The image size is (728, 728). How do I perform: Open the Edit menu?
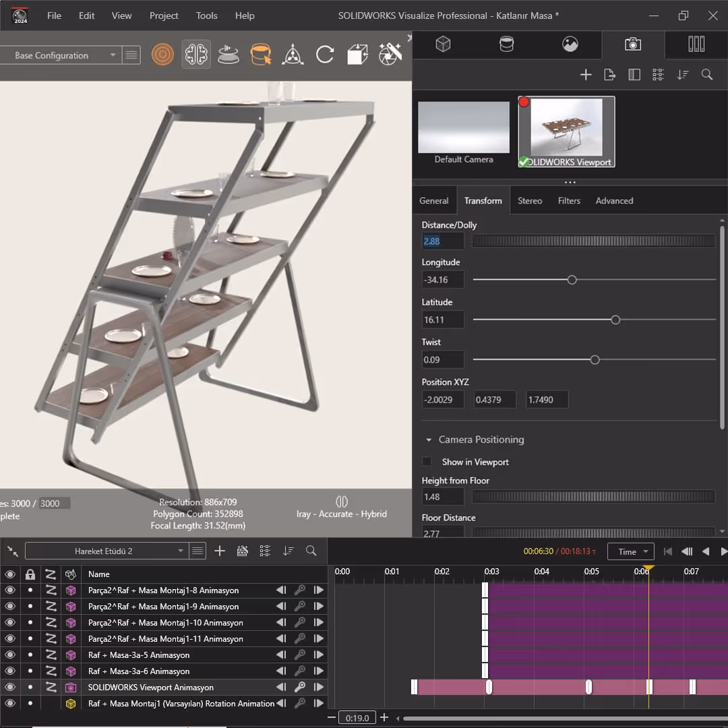pos(86,16)
